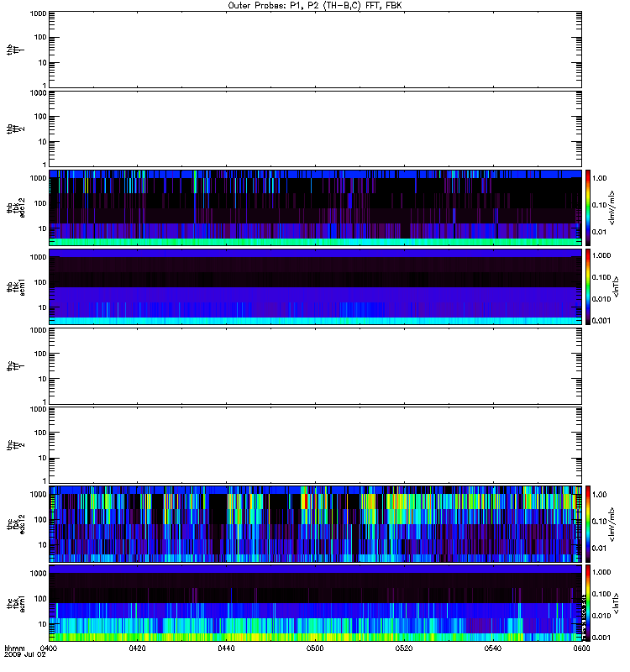Click the 0500 time axis label
This screenshot has height=672, width=630.
click(315, 648)
